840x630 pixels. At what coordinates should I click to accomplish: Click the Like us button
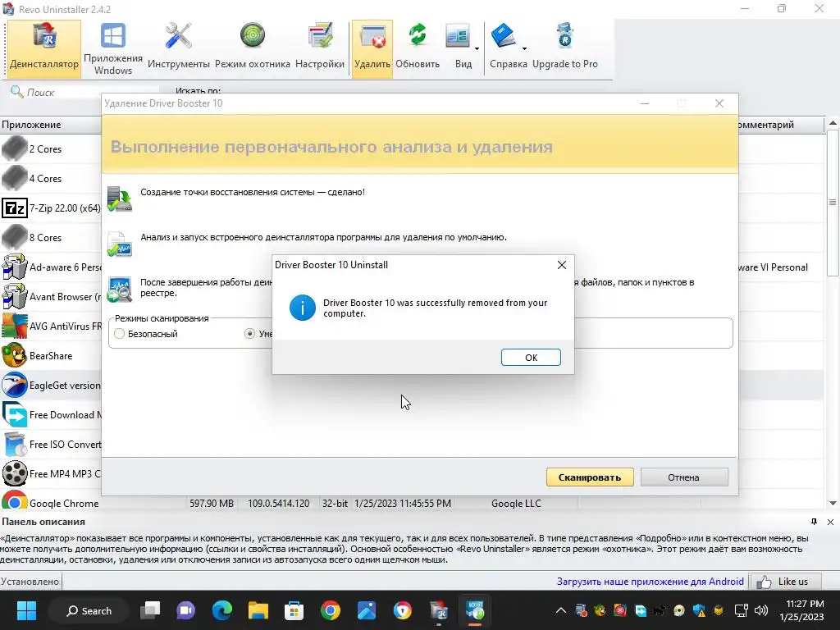click(x=787, y=582)
